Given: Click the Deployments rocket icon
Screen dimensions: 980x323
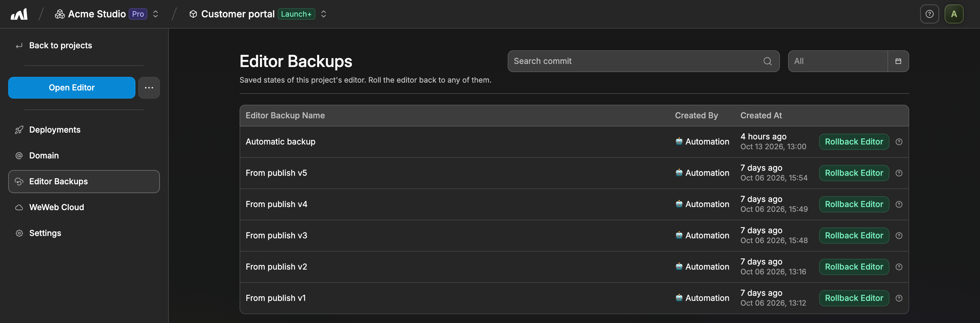Looking at the screenshot, I should pos(19,130).
